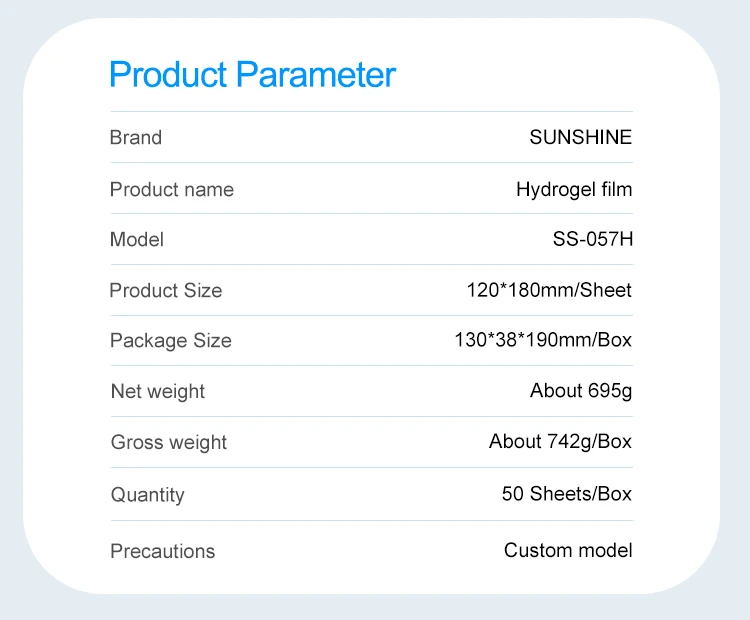The height and width of the screenshot is (620, 750).
Task: Click the Gross weight label
Action: pos(168,443)
